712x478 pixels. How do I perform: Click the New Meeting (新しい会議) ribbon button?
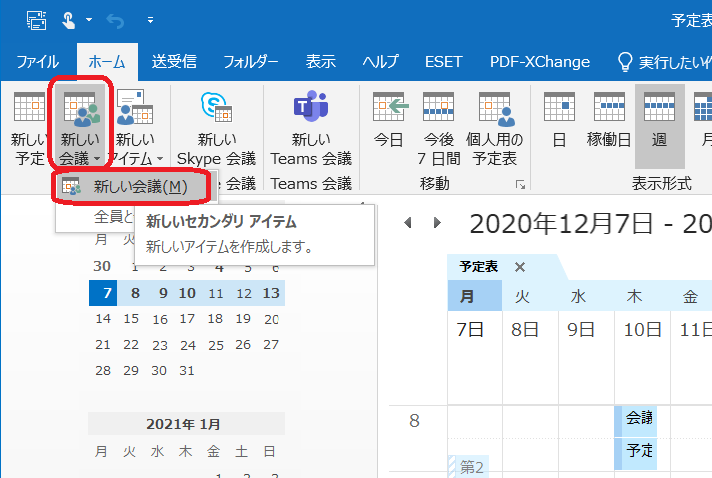coord(80,128)
